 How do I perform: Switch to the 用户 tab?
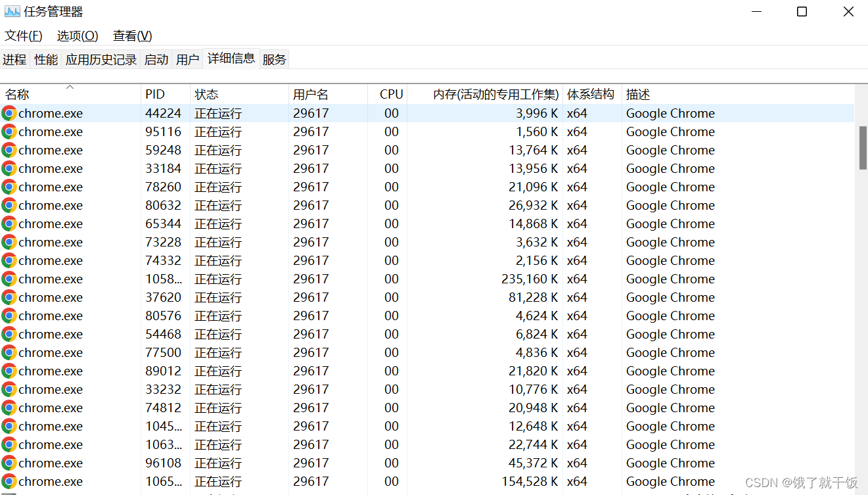click(188, 59)
